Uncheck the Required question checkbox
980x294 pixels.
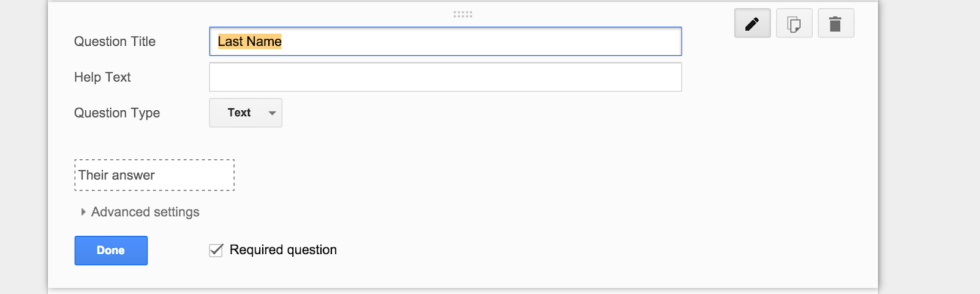pyautogui.click(x=216, y=250)
